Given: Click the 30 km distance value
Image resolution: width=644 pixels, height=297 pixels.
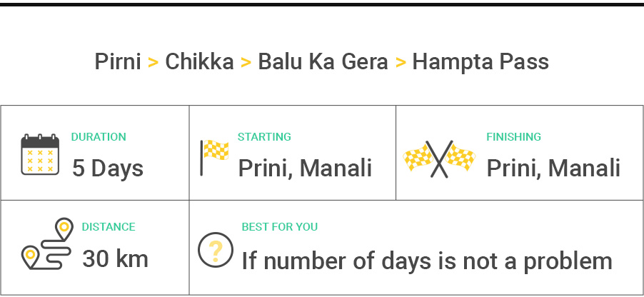Looking at the screenshot, I should click(x=116, y=258).
